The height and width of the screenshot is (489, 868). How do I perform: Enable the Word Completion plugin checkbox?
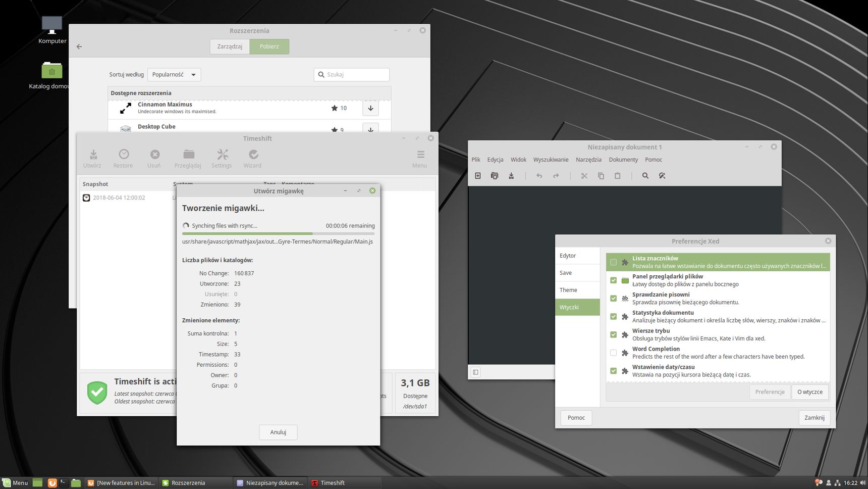(x=614, y=353)
